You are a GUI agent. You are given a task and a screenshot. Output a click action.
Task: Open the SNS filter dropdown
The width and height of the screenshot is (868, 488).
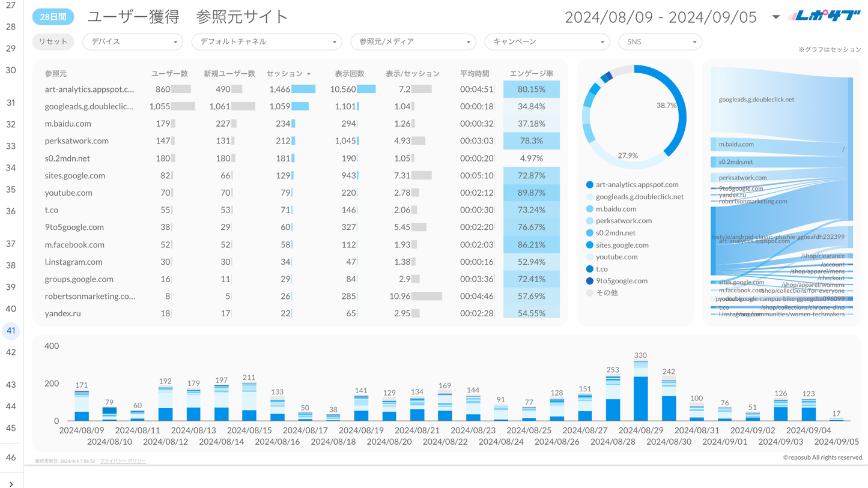(660, 42)
